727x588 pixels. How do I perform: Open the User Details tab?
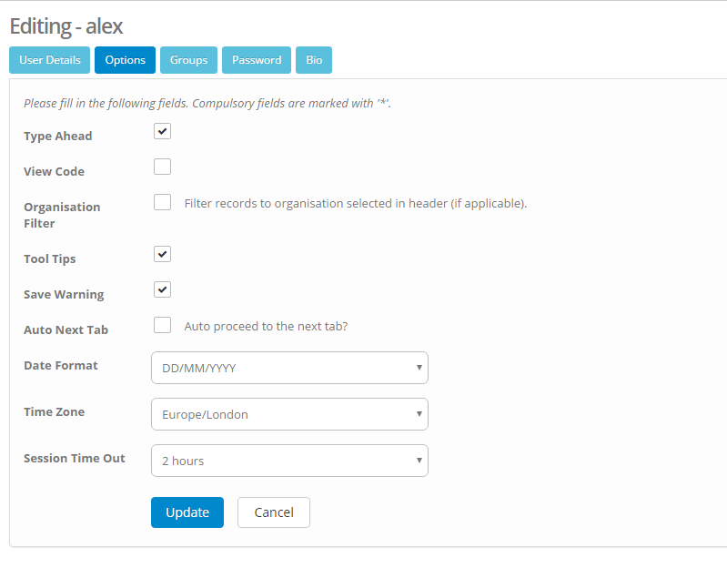coord(50,60)
